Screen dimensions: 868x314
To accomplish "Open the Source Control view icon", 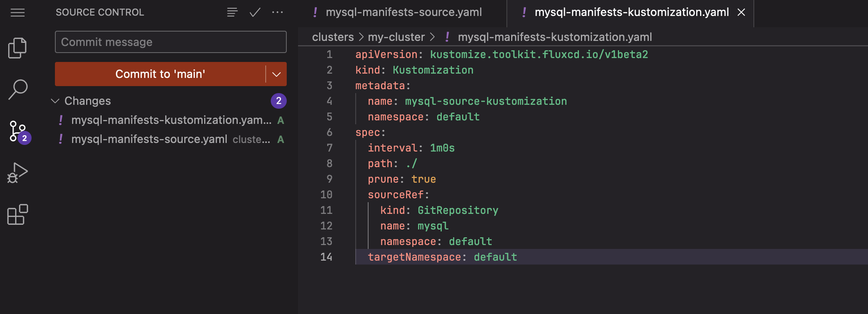I will click(18, 132).
